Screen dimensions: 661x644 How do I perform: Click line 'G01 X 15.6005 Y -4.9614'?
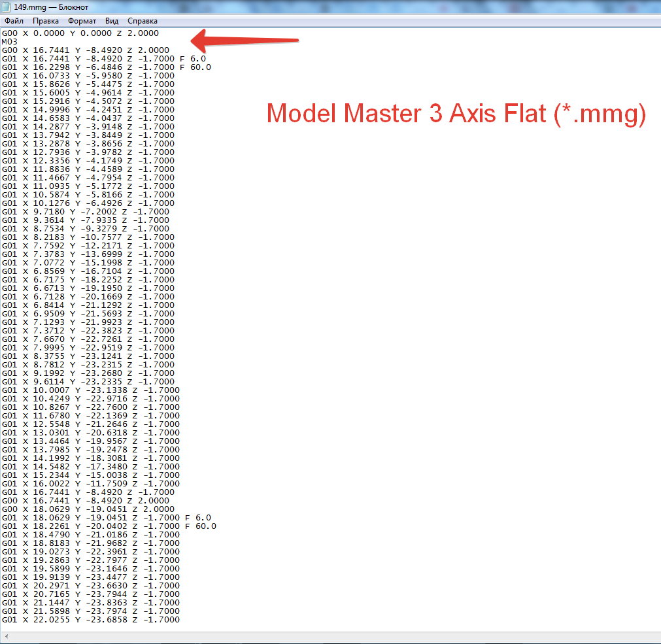click(x=88, y=93)
